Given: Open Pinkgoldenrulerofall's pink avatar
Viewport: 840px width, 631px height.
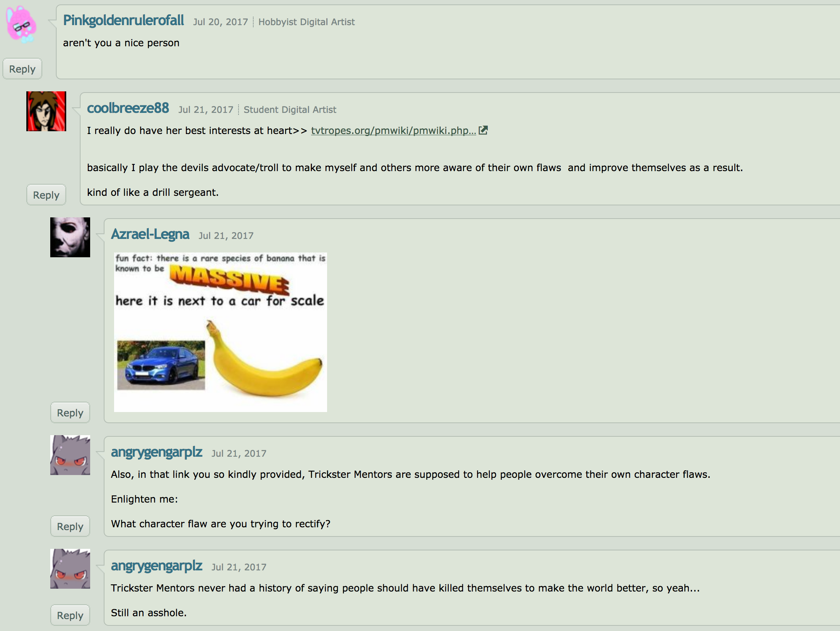Looking at the screenshot, I should (22, 25).
